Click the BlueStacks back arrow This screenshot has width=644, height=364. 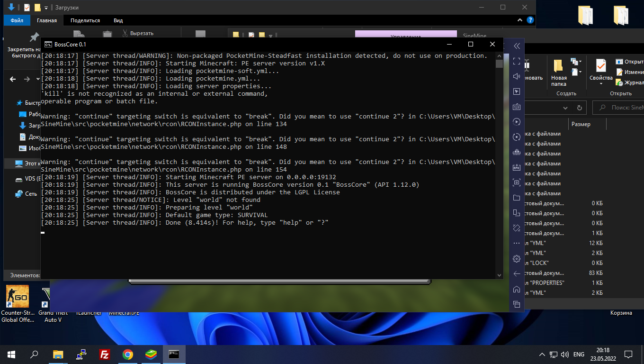pos(517,273)
